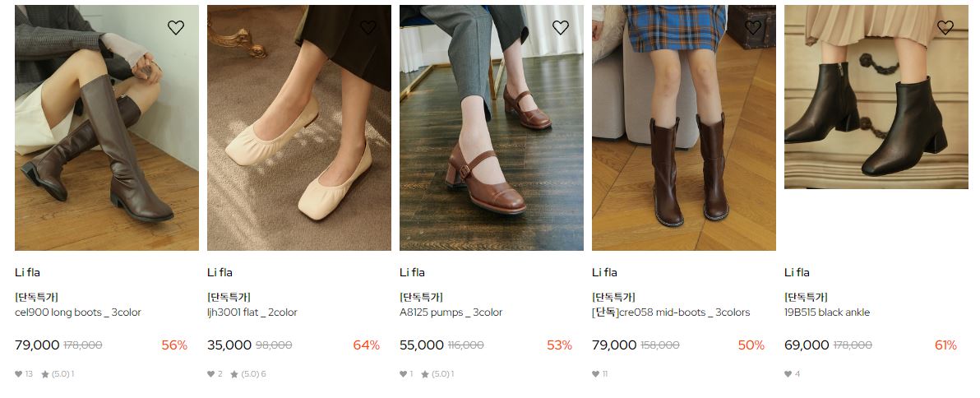View black ankle boots product image
The image size is (980, 398).
[876, 97]
